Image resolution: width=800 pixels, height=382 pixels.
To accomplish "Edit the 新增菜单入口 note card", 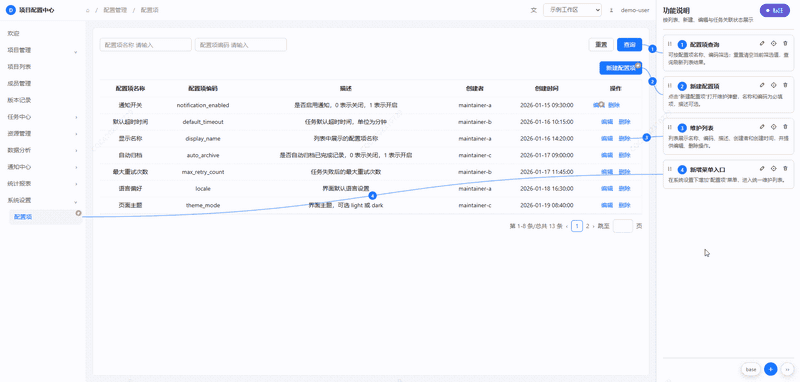I will click(x=762, y=169).
